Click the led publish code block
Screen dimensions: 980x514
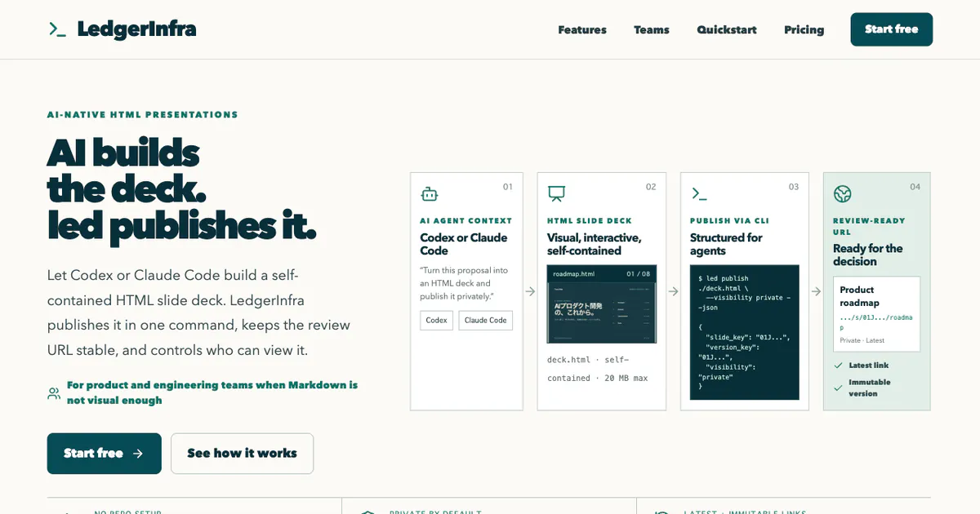pyautogui.click(x=745, y=332)
